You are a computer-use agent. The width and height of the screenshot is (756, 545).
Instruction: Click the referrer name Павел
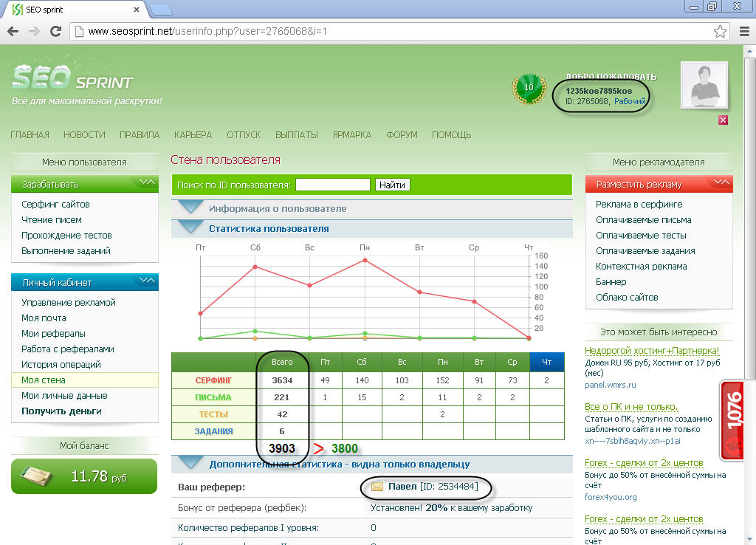(x=402, y=486)
